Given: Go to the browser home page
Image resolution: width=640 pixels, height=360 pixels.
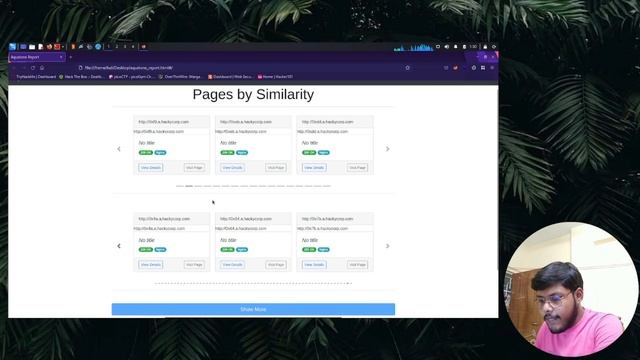Looking at the screenshot, I should pyautogui.click(x=42, y=68).
